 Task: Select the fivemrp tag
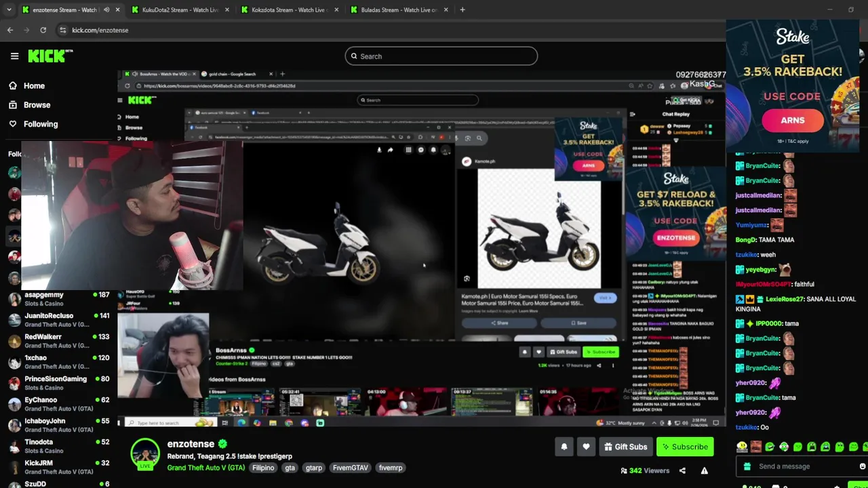tap(391, 468)
